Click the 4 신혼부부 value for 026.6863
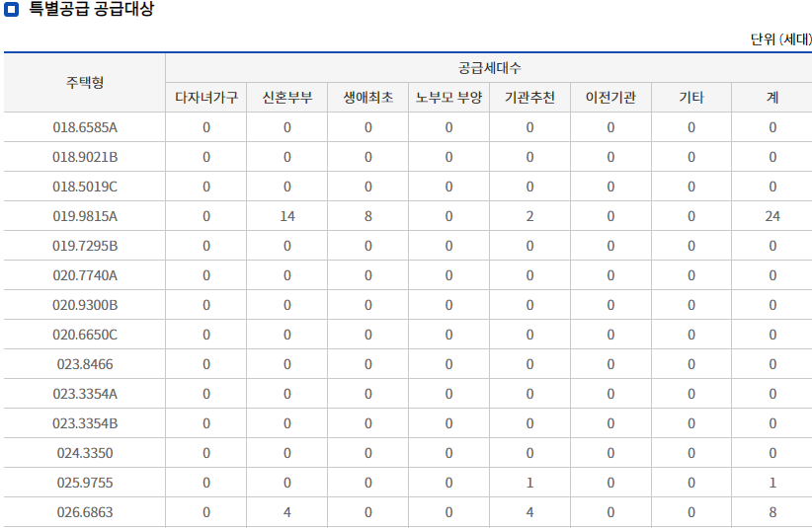Image resolution: width=812 pixels, height=528 pixels. [287, 512]
